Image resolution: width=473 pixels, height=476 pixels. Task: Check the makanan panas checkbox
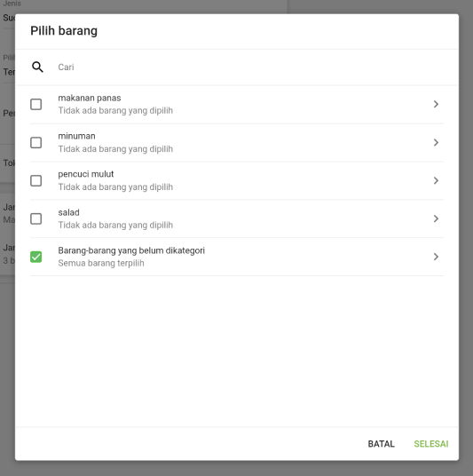click(x=36, y=105)
